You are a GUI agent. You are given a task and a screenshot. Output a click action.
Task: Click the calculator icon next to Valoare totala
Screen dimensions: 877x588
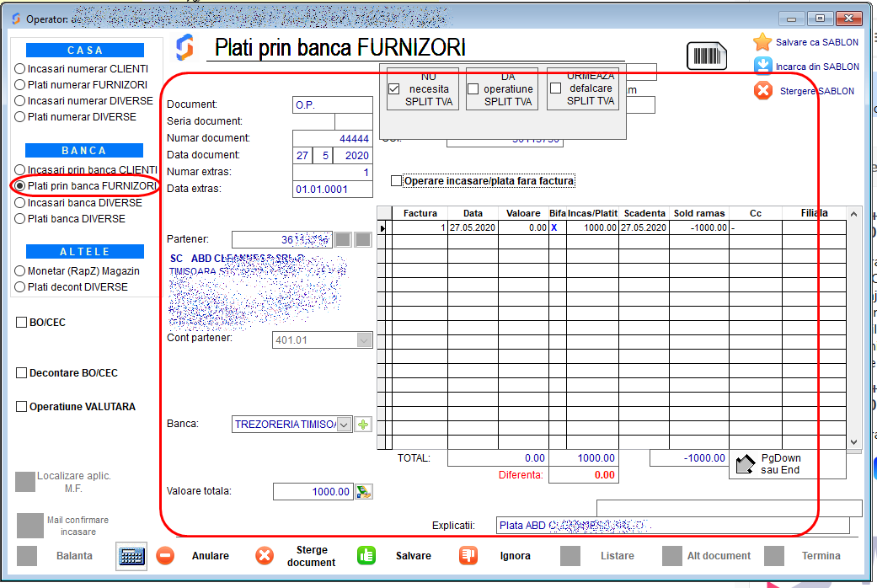[363, 492]
